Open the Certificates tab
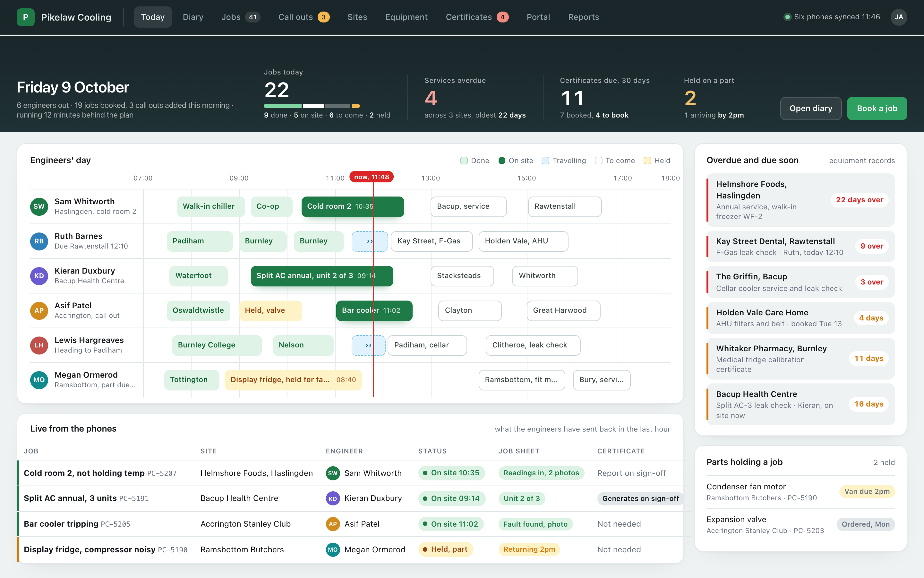The image size is (924, 578). click(x=477, y=17)
